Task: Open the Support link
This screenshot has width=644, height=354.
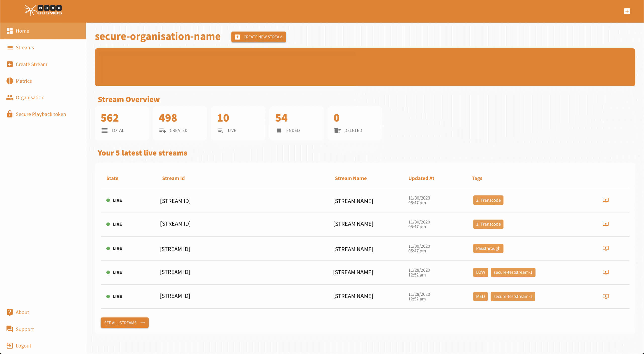Action: pyautogui.click(x=25, y=329)
